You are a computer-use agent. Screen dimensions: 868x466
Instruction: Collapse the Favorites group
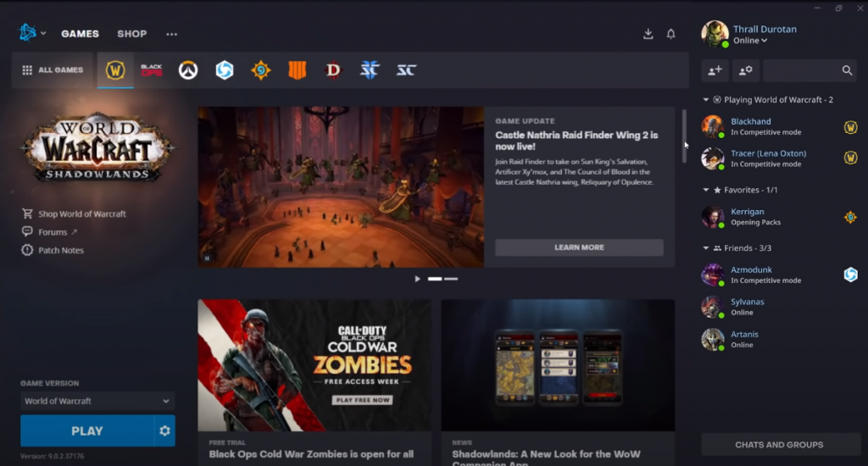pos(706,190)
